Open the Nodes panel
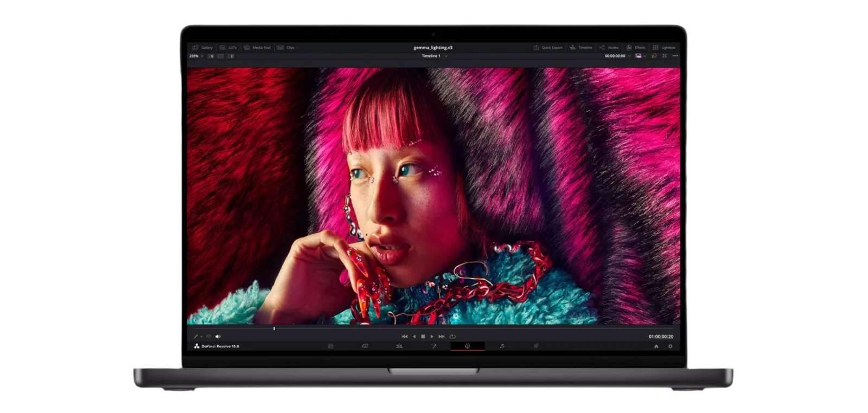 click(609, 48)
